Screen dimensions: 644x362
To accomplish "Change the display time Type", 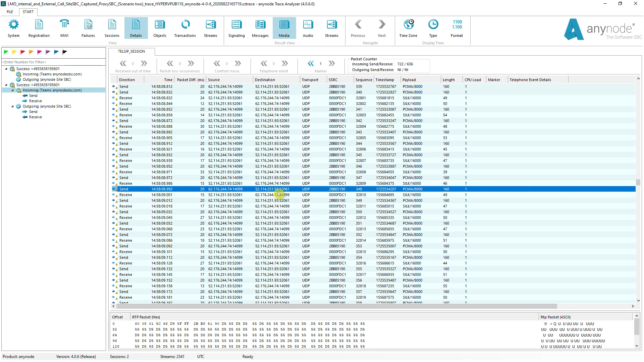I will [x=433, y=28].
